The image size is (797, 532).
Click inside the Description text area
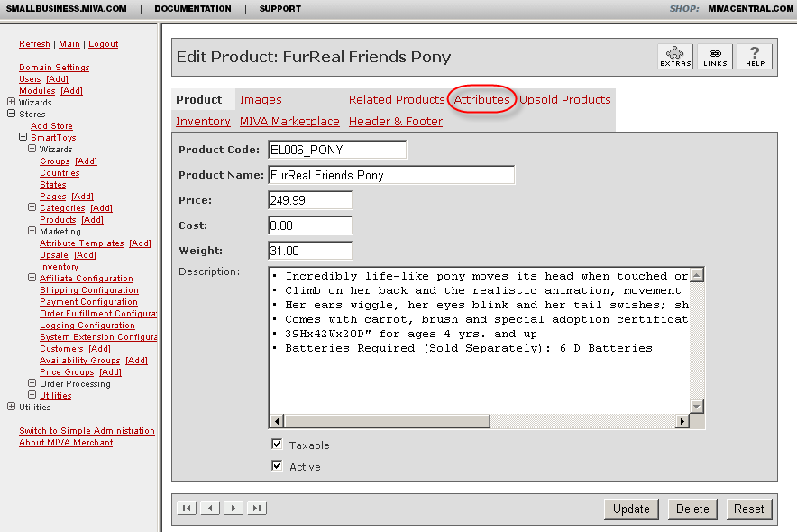point(479,341)
